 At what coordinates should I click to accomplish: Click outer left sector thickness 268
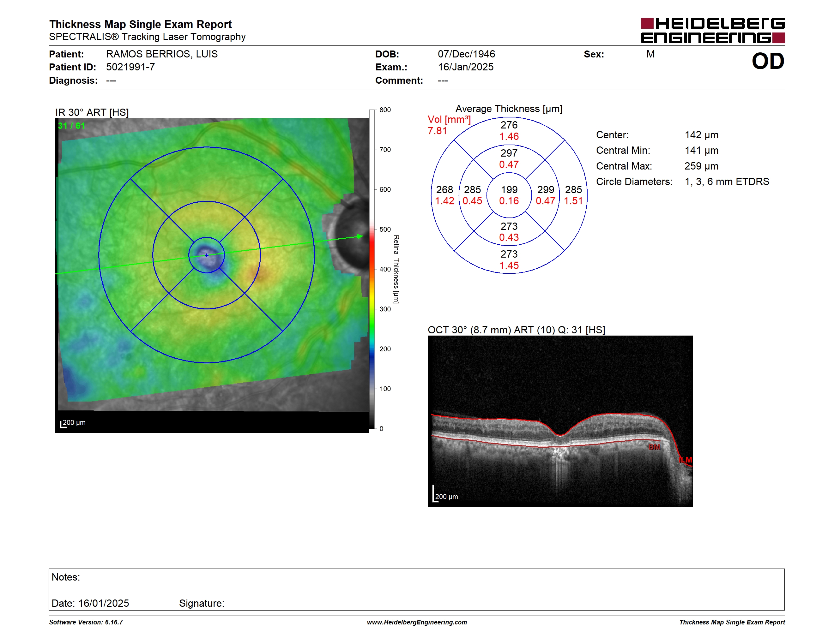tap(444, 190)
